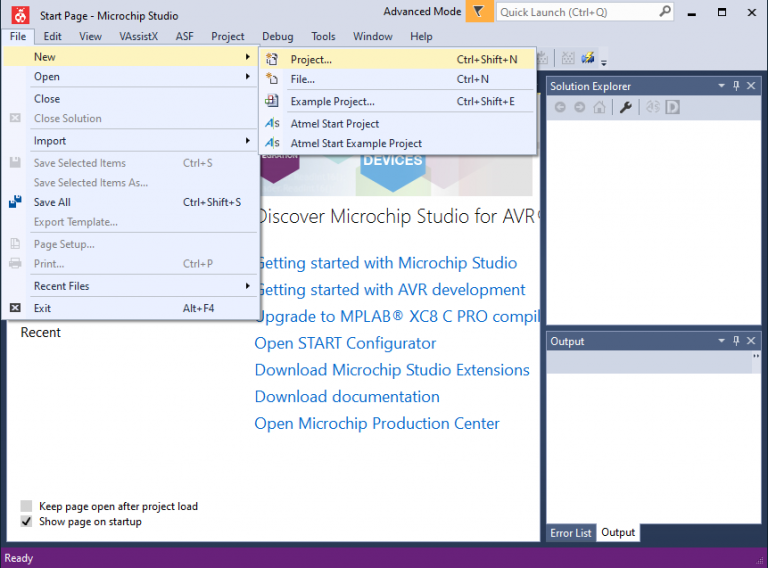Click the Solution Explorer properties wrench icon
This screenshot has width=768, height=568.
[626, 107]
